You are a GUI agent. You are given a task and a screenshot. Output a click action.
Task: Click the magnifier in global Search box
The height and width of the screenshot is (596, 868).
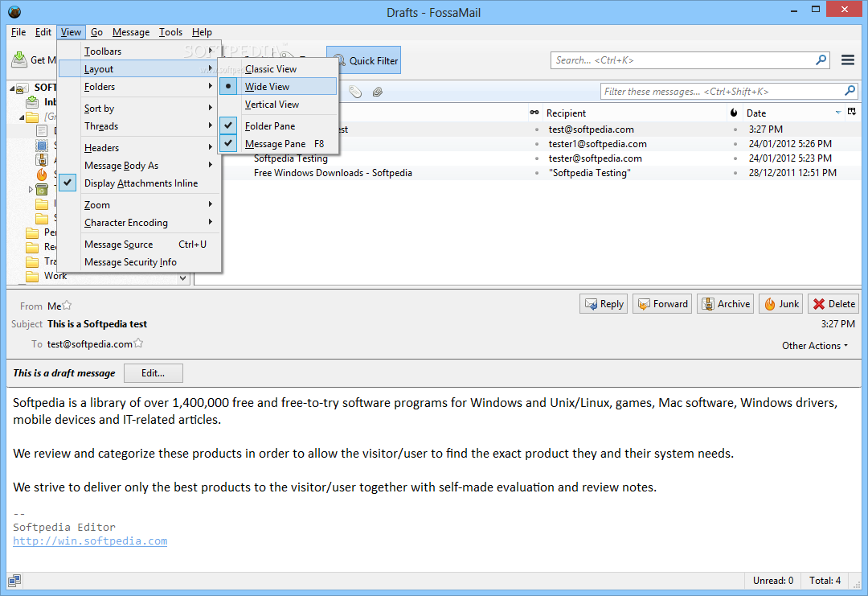(821, 60)
